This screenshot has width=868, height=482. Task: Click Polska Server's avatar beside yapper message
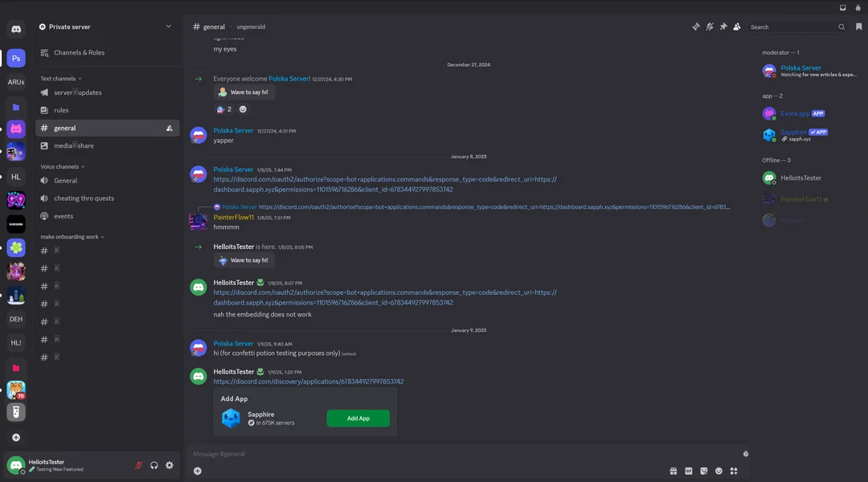(199, 135)
